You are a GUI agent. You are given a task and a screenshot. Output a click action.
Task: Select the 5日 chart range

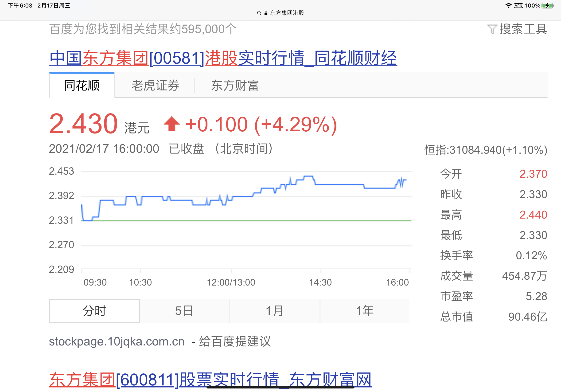pyautogui.click(x=184, y=311)
